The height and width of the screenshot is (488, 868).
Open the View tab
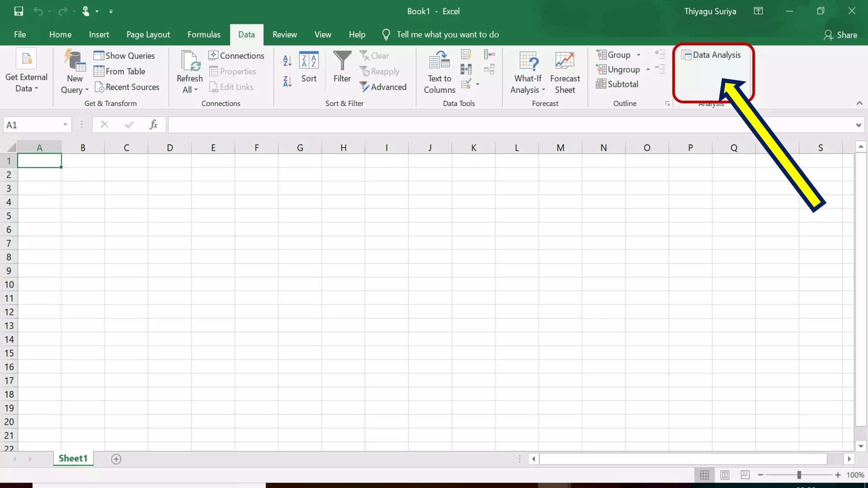pyautogui.click(x=323, y=35)
